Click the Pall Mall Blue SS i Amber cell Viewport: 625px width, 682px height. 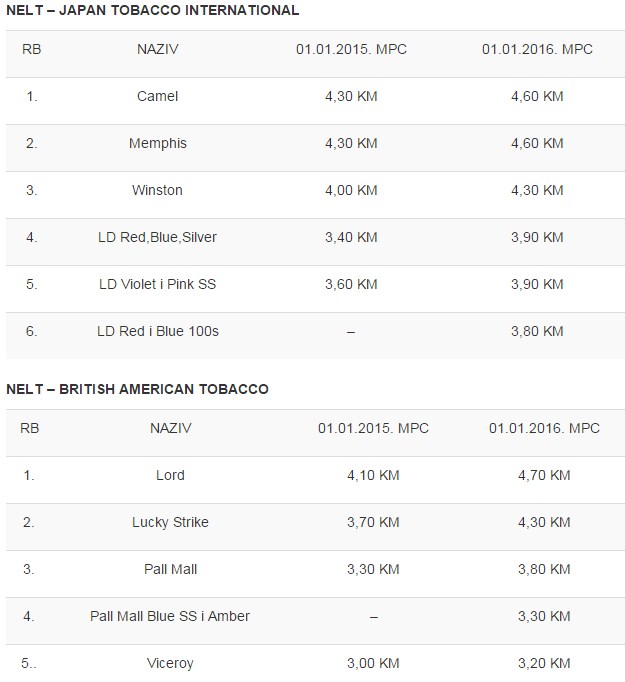click(170, 616)
